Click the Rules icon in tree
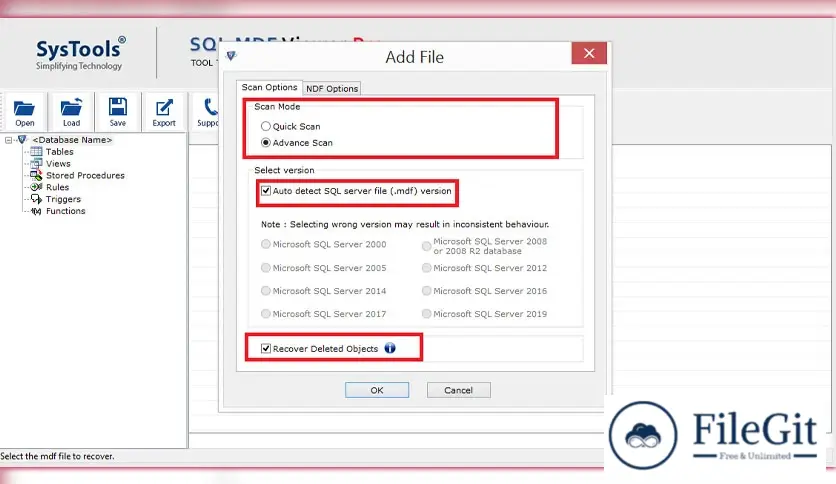The height and width of the screenshot is (484, 836). tap(36, 187)
